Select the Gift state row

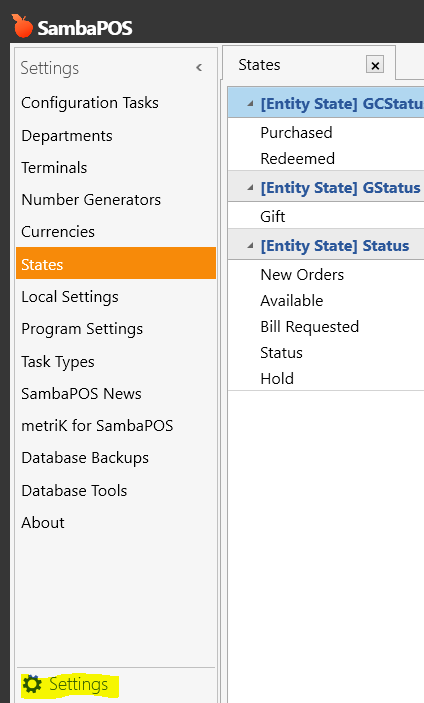click(326, 216)
